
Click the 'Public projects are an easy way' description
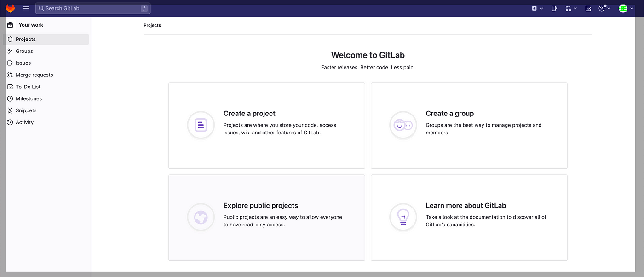coord(283,221)
